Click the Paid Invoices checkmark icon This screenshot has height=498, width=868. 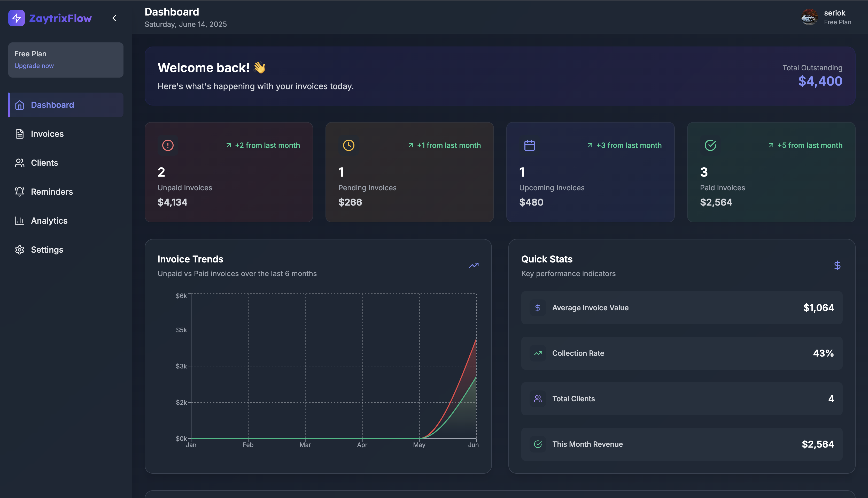[x=710, y=145]
